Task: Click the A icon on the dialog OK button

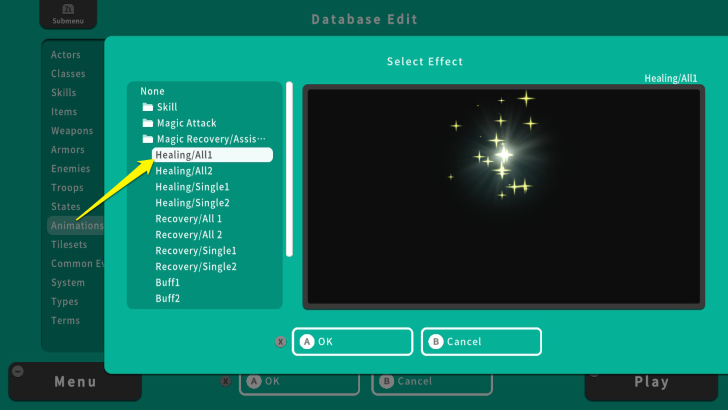Action: (x=306, y=342)
